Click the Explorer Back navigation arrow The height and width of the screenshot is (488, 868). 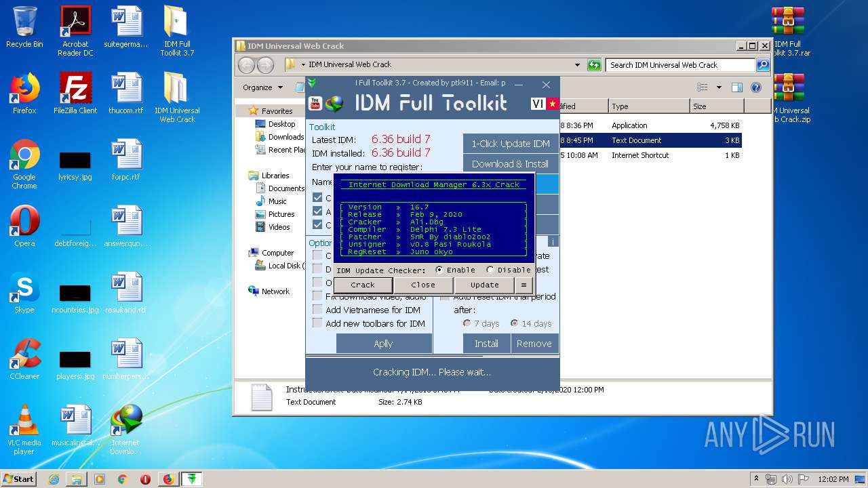(x=246, y=65)
